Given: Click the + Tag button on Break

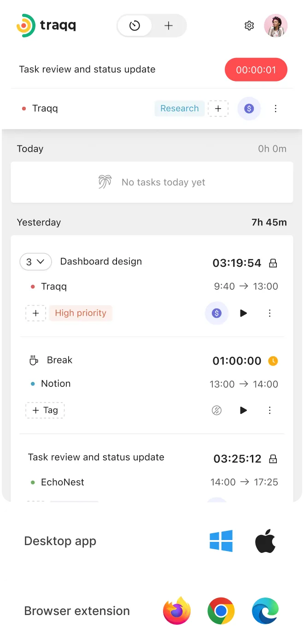Looking at the screenshot, I should (x=45, y=410).
